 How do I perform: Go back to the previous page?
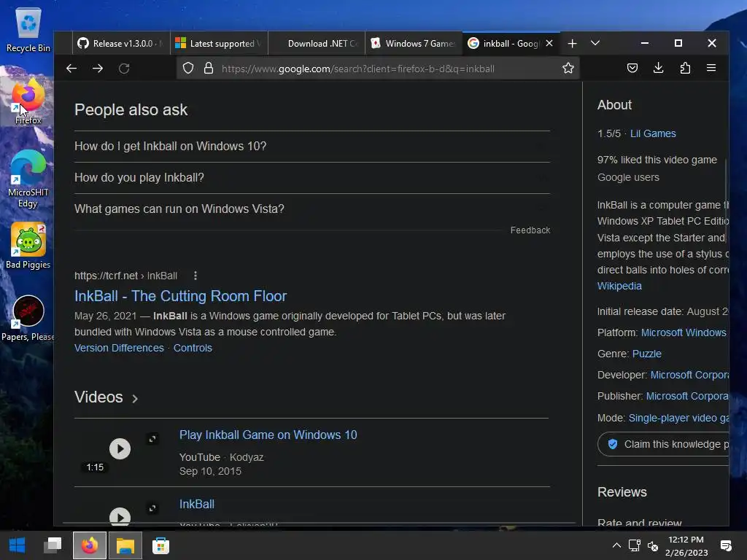[71, 69]
